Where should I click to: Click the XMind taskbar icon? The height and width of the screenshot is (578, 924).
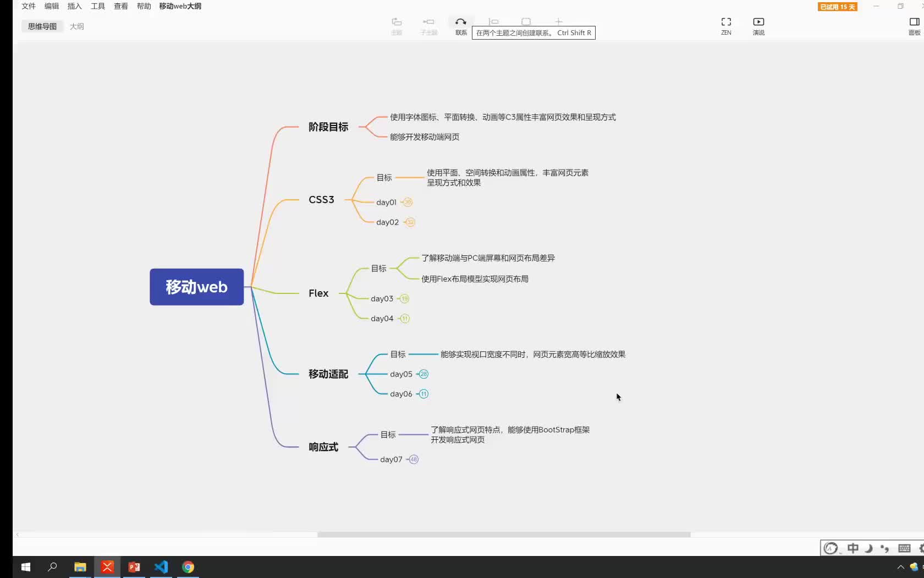click(107, 567)
